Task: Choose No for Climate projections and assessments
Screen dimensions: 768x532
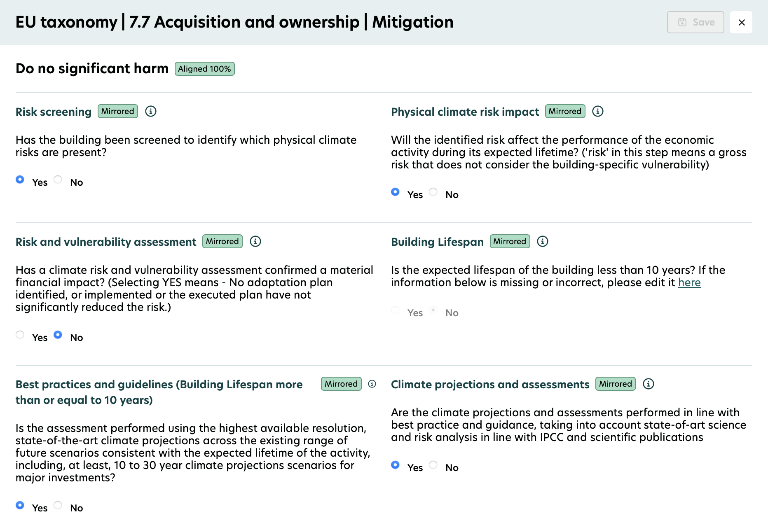Action: 433,464
